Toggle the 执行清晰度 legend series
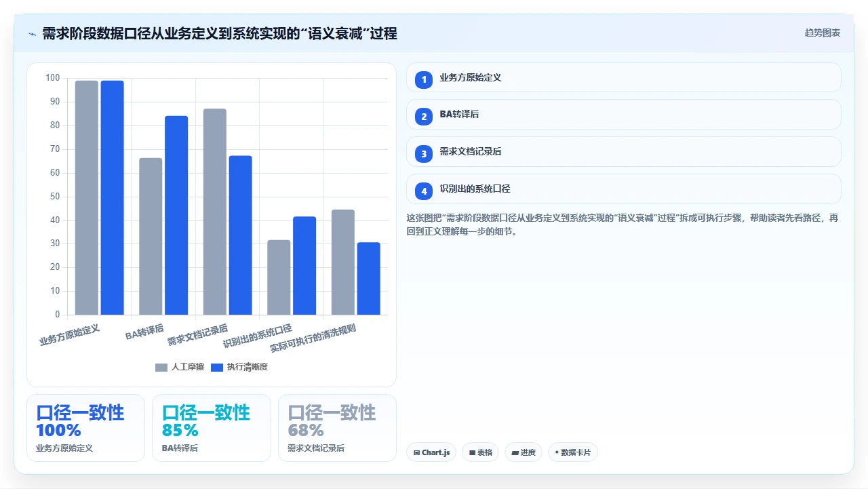Screen dimensions: 868x489 (239, 367)
